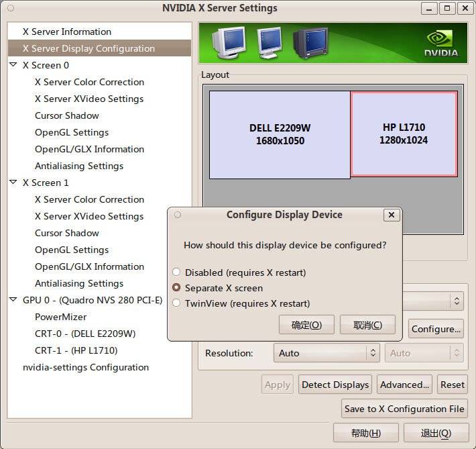Select the DELL E2209W display in layout
This screenshot has width=476, height=449.
point(280,135)
